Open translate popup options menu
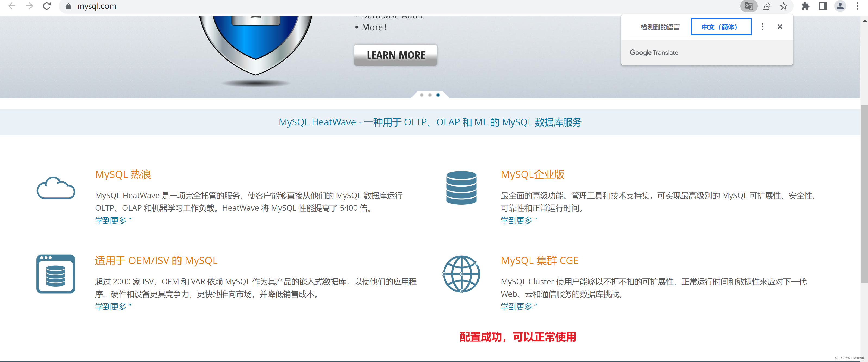 click(763, 27)
